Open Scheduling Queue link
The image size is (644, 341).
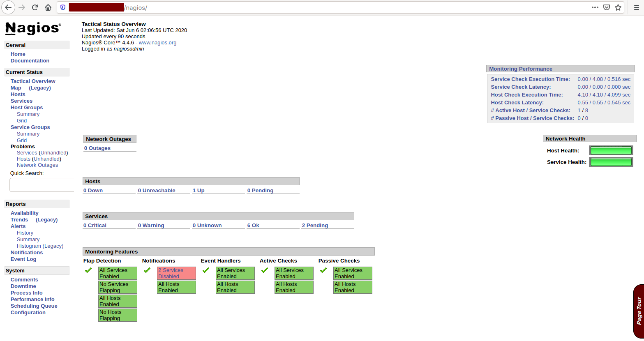[x=34, y=306]
